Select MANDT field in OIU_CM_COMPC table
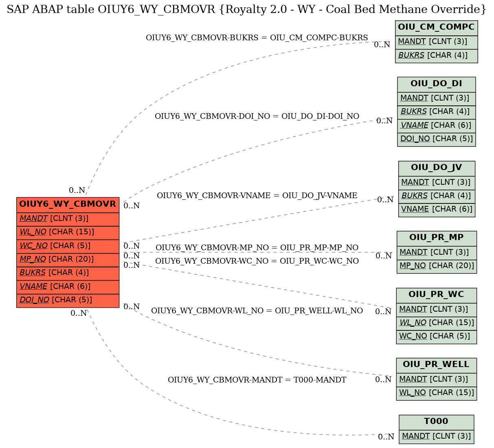This screenshot has width=494, height=448. 437,42
